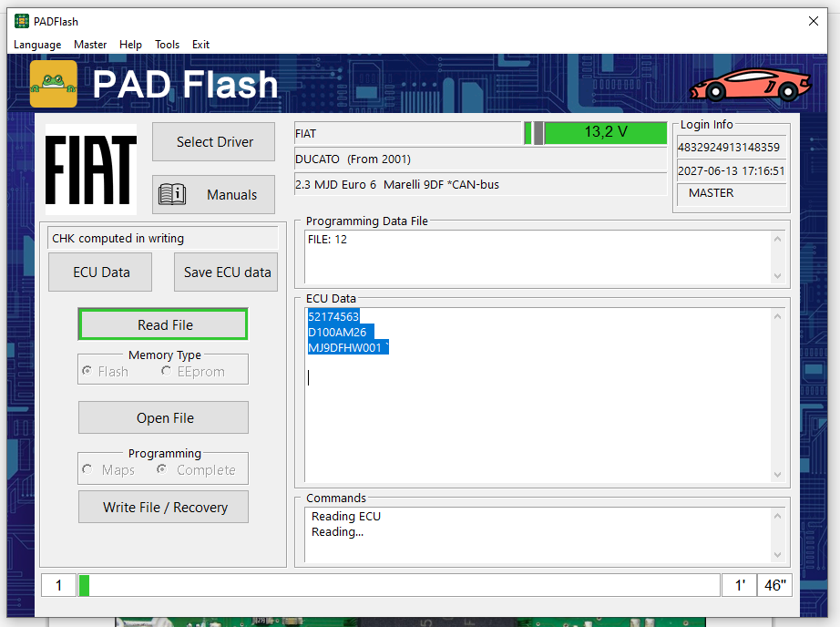Click the Select Driver button
The width and height of the screenshot is (840, 627).
click(214, 142)
